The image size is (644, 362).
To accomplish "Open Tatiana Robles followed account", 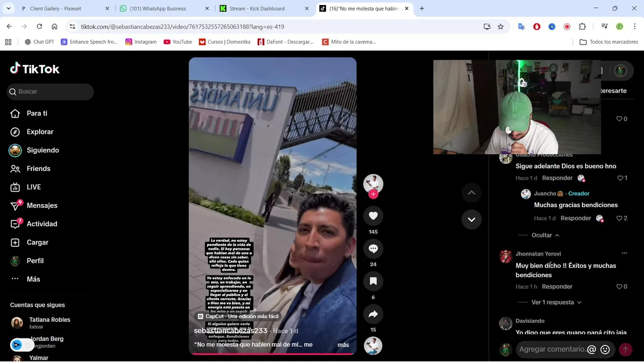I will coord(40,323).
